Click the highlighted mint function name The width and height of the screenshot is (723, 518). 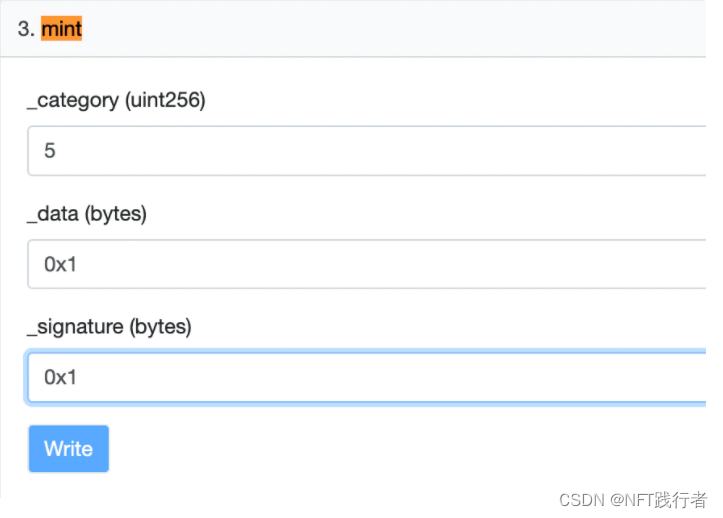(61, 29)
